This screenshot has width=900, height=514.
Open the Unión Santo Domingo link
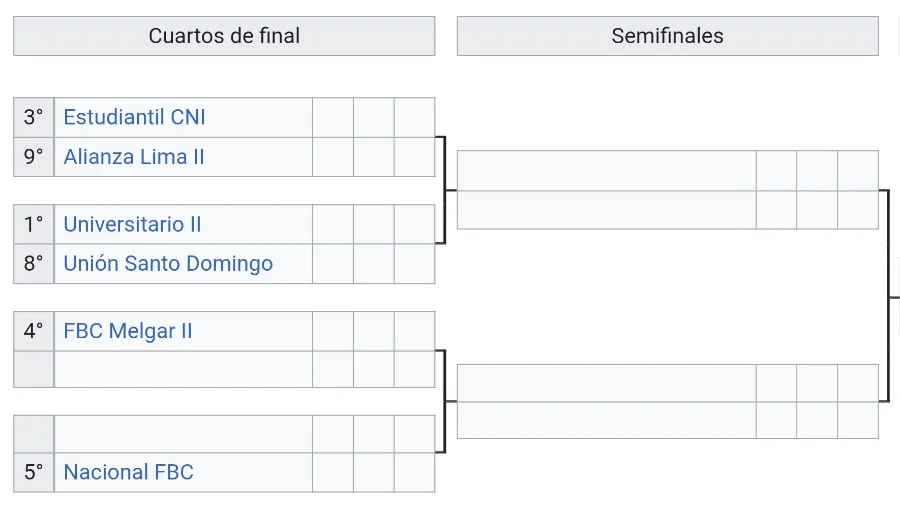pos(168,264)
